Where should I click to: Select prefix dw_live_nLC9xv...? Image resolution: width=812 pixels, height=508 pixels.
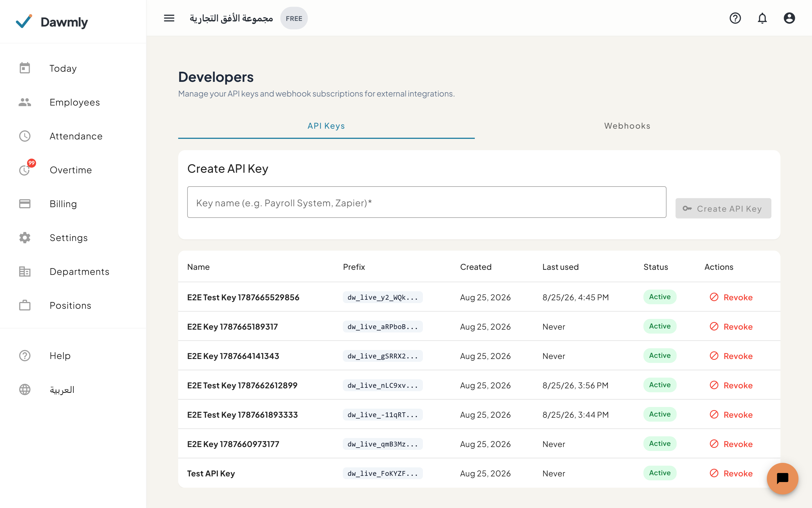coord(383,385)
